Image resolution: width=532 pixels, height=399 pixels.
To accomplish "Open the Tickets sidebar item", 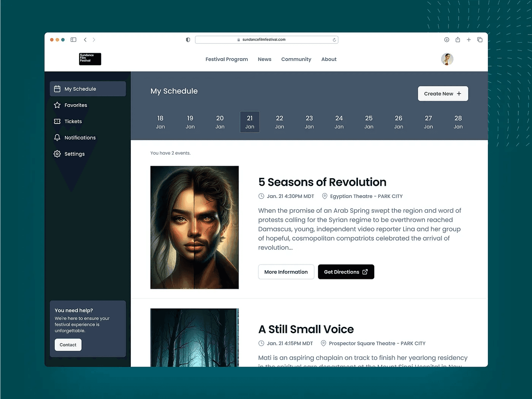I will tap(88, 121).
